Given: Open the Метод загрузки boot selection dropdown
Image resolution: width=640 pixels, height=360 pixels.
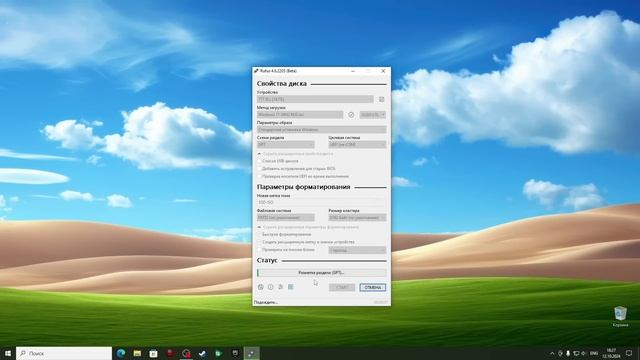Looking at the screenshot, I should pos(300,115).
